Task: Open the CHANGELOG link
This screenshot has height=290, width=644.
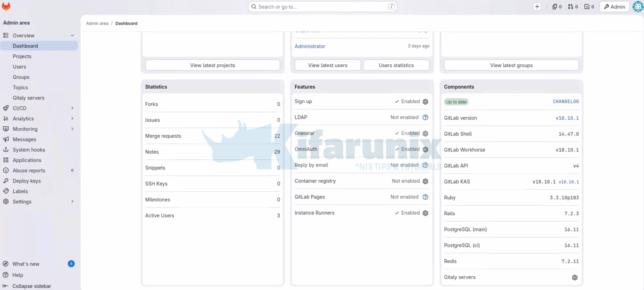Action: 566,102
